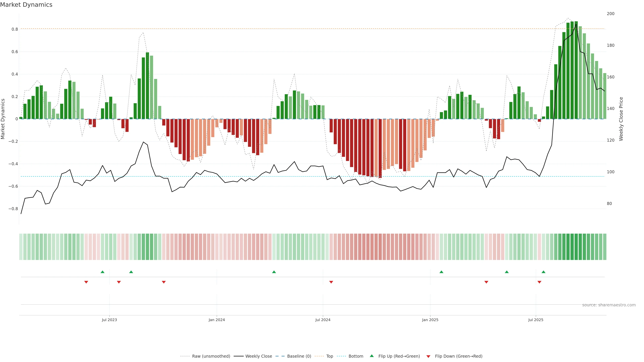Click the Jul 2023 x-axis label

tap(109, 320)
